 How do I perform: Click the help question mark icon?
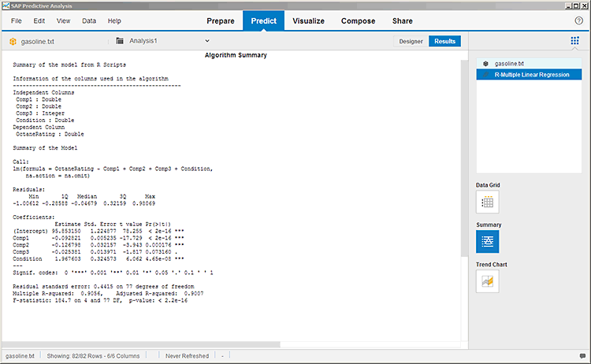[x=579, y=20]
